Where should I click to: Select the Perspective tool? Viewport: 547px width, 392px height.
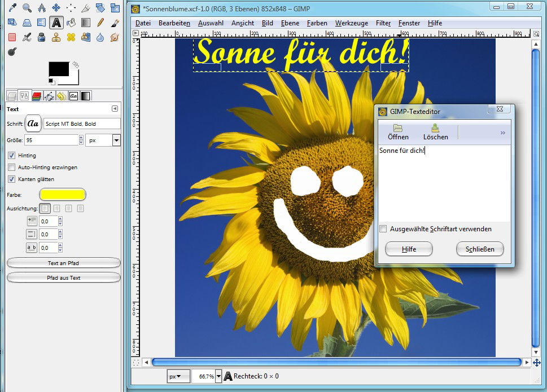[x=27, y=23]
